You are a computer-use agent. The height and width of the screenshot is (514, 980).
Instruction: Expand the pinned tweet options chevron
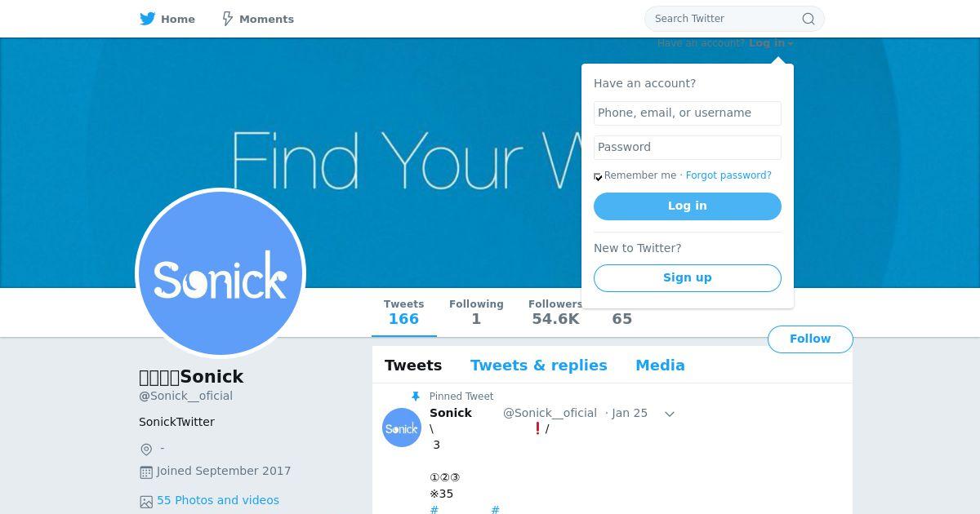coord(670,414)
